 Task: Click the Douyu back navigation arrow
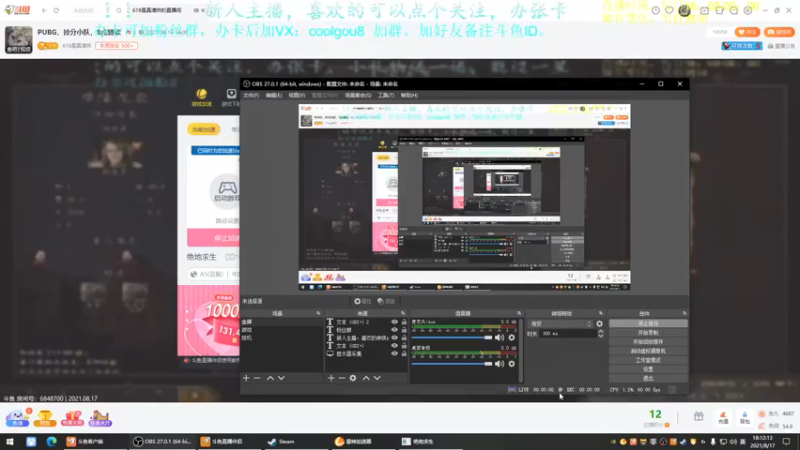tap(44, 10)
